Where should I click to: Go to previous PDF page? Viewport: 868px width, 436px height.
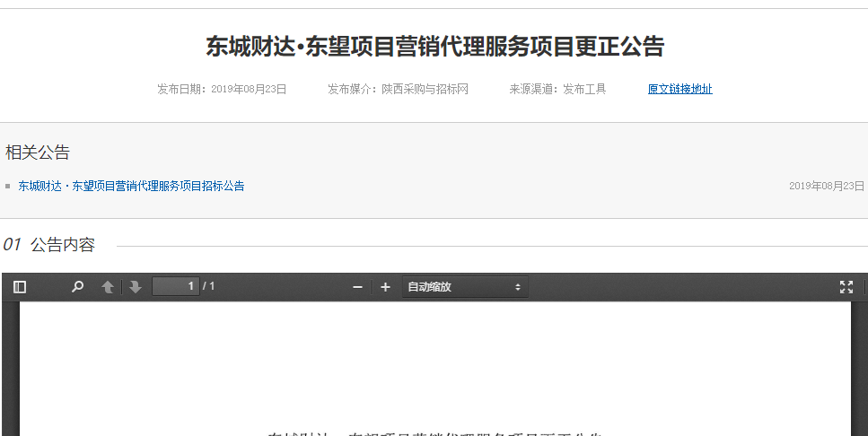[108, 287]
